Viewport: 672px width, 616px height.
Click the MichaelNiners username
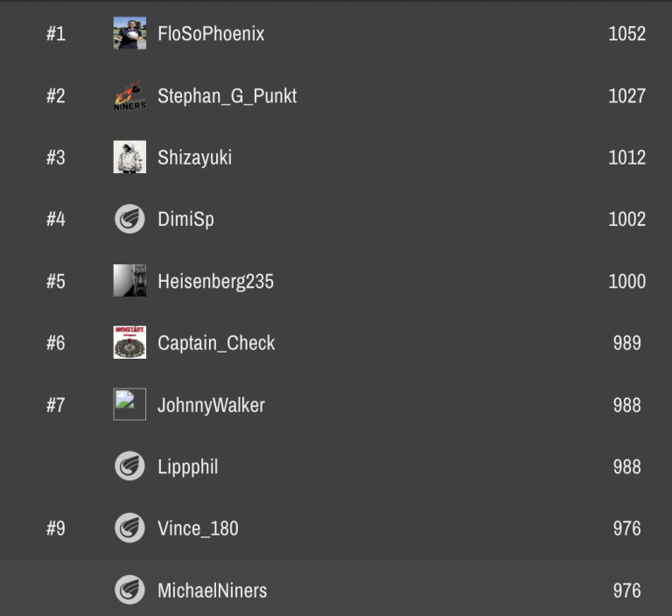point(212,591)
